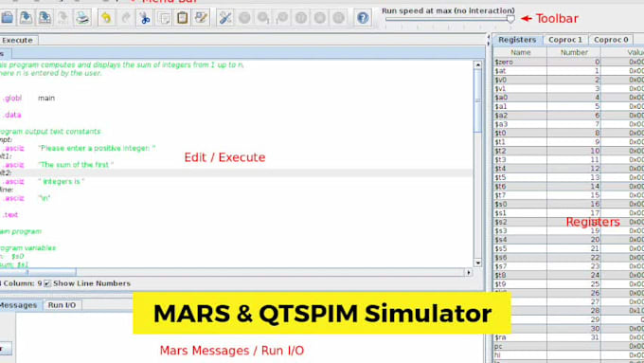The width and height of the screenshot is (644, 363).
Task: Select the $a1 register row
Action: tap(569, 106)
